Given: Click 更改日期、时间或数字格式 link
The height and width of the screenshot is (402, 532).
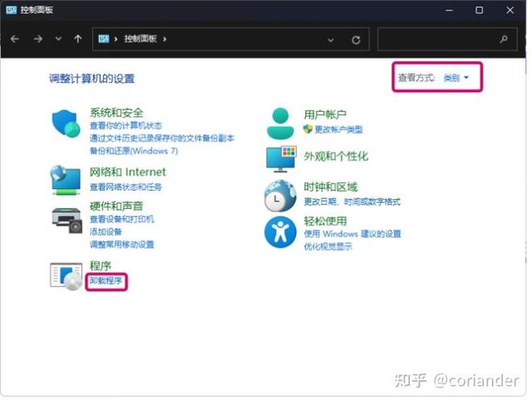Looking at the screenshot, I should coord(353,202).
